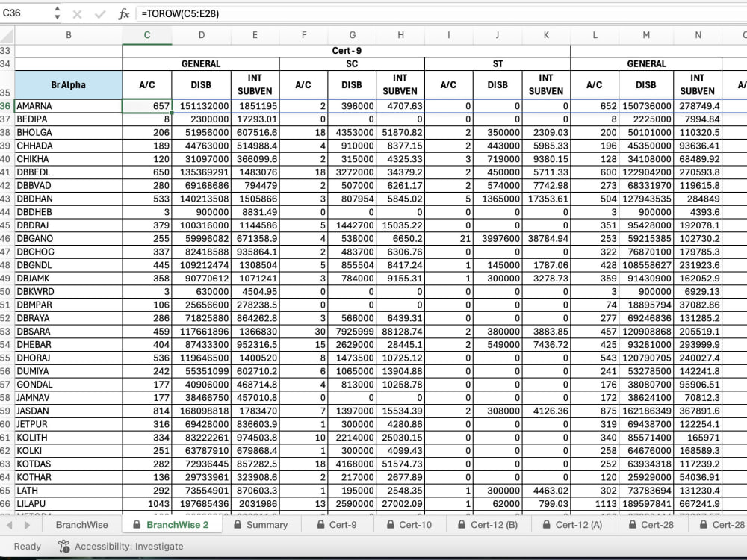
Task: Select the DBGANO branch cell
Action: (69, 238)
